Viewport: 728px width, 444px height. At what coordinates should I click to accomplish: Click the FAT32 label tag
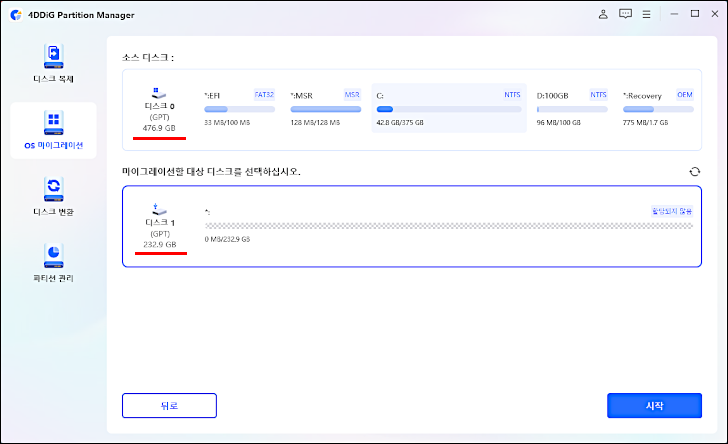click(264, 95)
